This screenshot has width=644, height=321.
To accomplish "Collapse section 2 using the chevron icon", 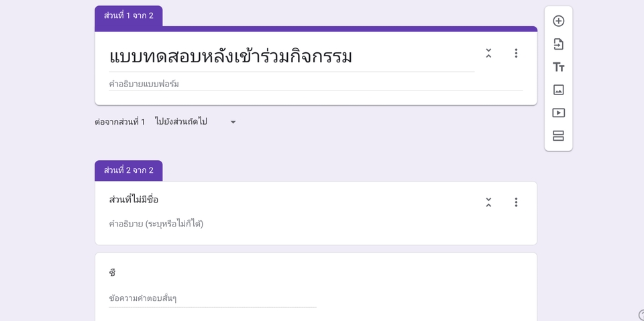I will coord(488,202).
